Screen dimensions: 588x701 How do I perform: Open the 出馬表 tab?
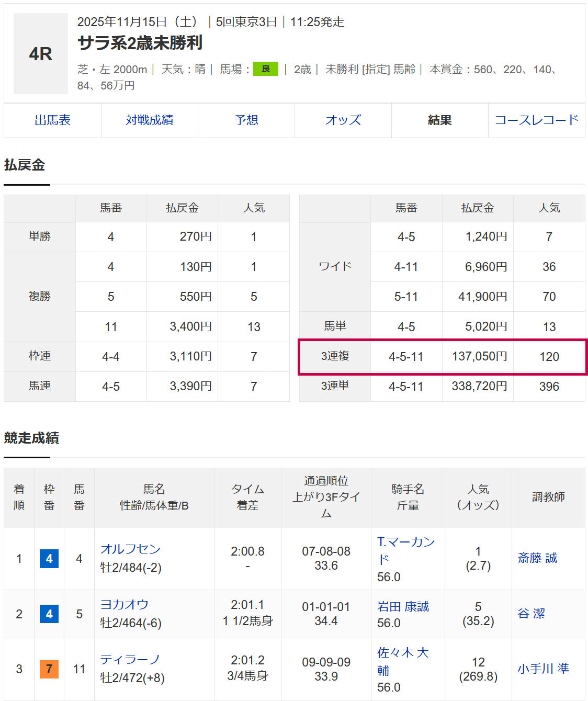tap(52, 120)
